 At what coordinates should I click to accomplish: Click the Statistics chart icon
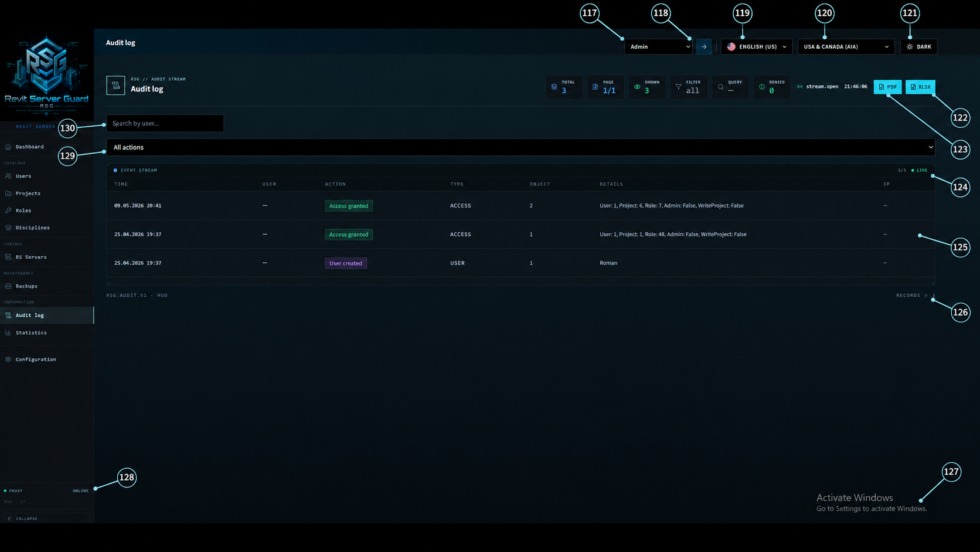tap(8, 333)
